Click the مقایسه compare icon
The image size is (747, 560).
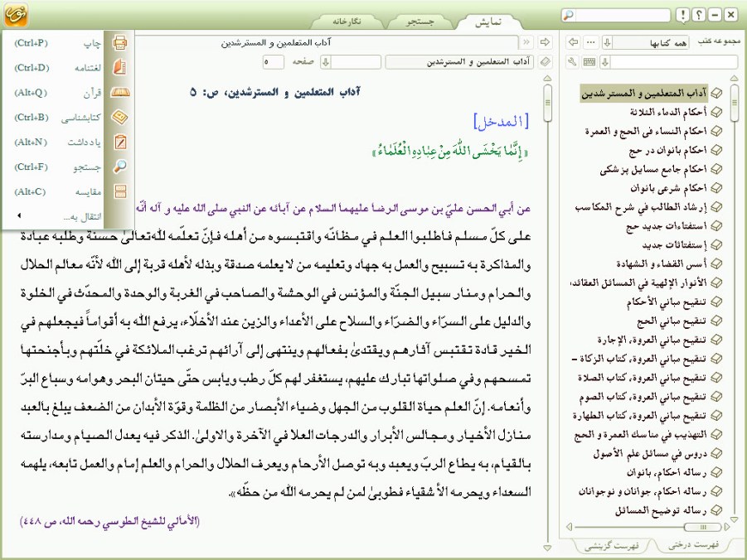coord(120,191)
